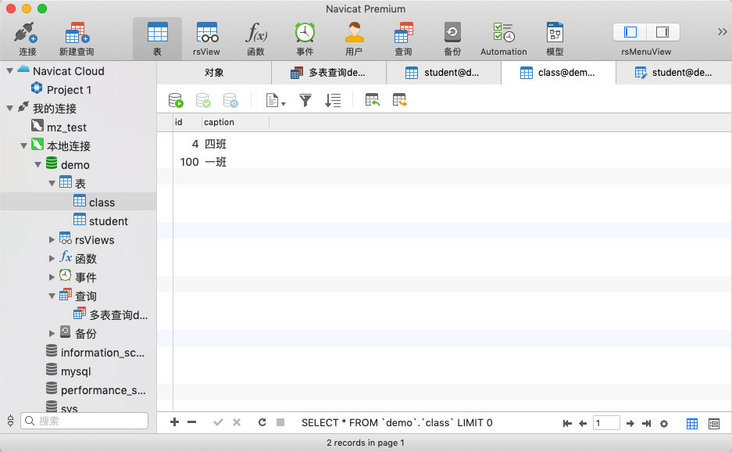Click the import wizard icon
The image size is (732, 452).
coord(372,100)
